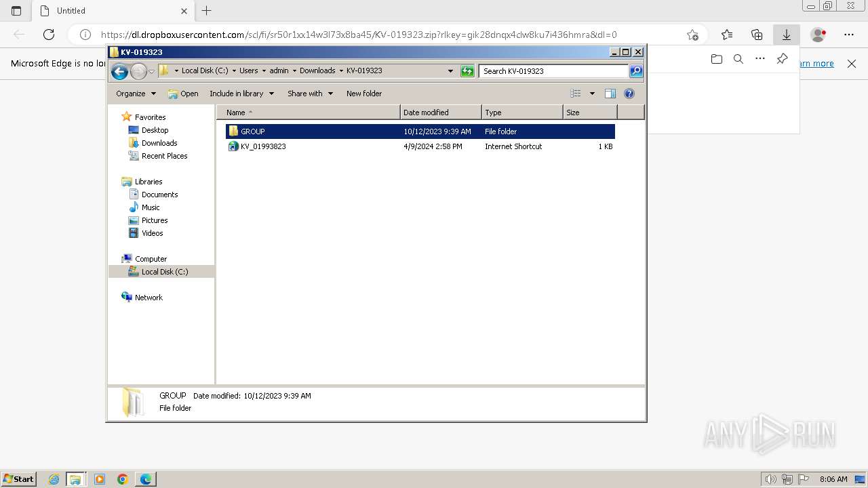Select Pictures library

click(155, 220)
